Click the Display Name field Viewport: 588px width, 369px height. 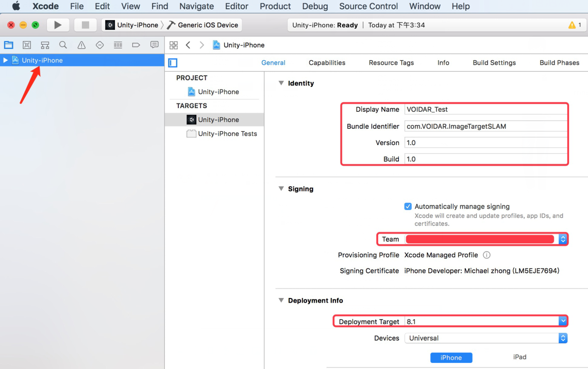486,110
